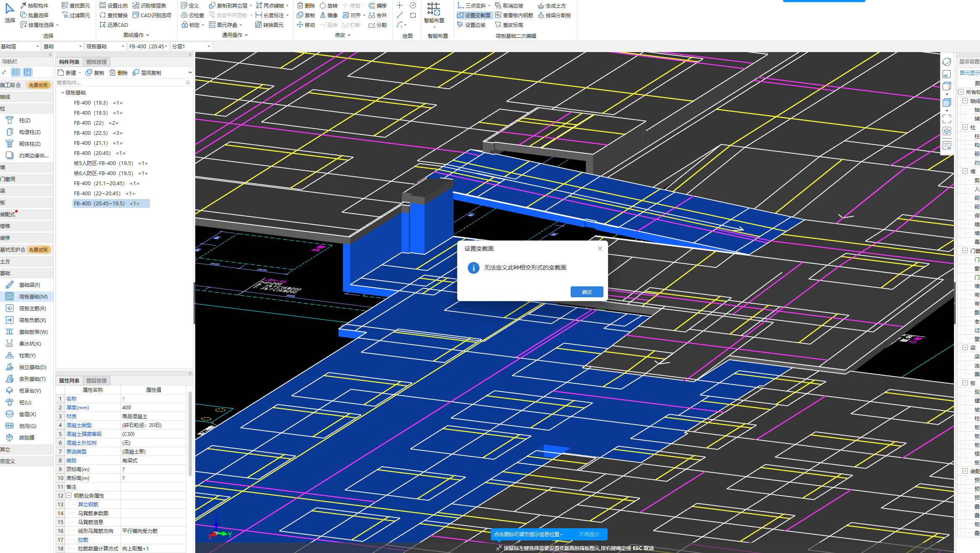Collapse 钢筋业务属性 property group
Viewport: 980px width, 553px height.
(68, 495)
